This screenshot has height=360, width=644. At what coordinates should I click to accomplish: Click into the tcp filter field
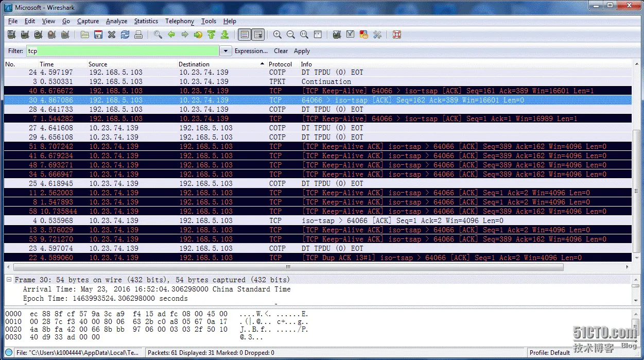pyautogui.click(x=123, y=51)
